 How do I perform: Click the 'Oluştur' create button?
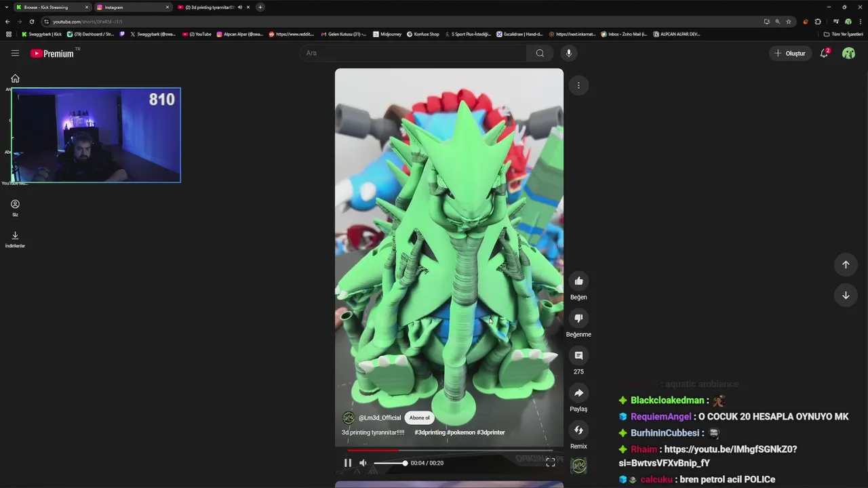click(x=790, y=53)
